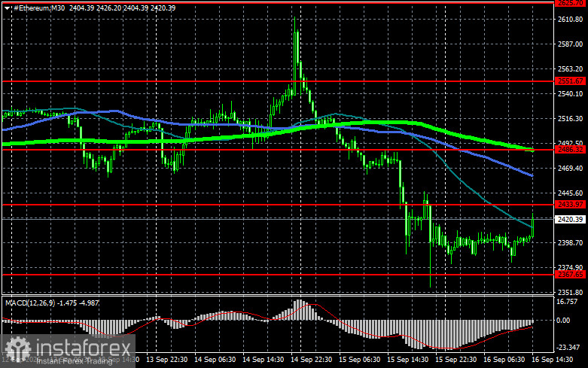Image resolution: width=588 pixels, height=368 pixels.
Task: Click the 0.00 MACD scale value
Action: 563,321
